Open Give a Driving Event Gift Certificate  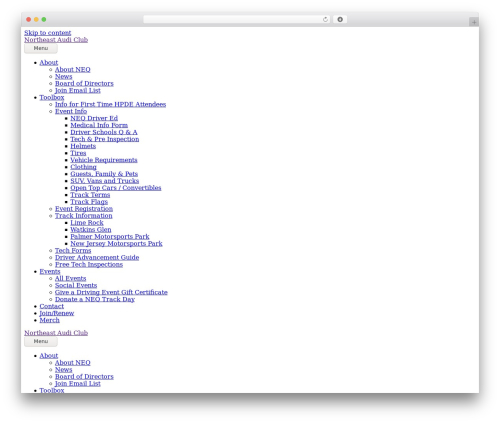[x=111, y=292]
